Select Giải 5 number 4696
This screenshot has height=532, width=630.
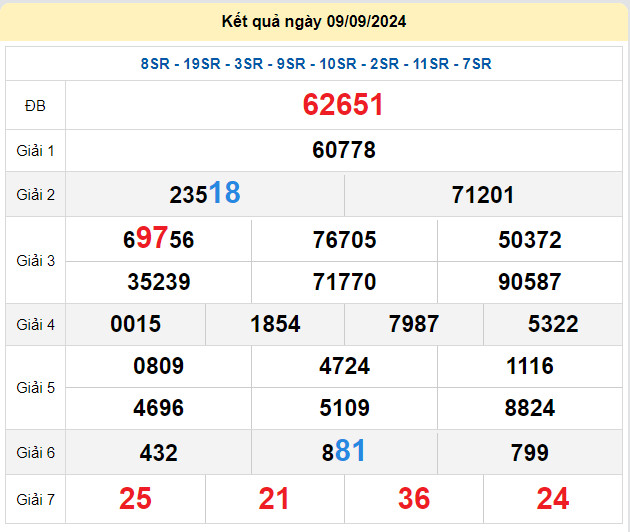159,408
